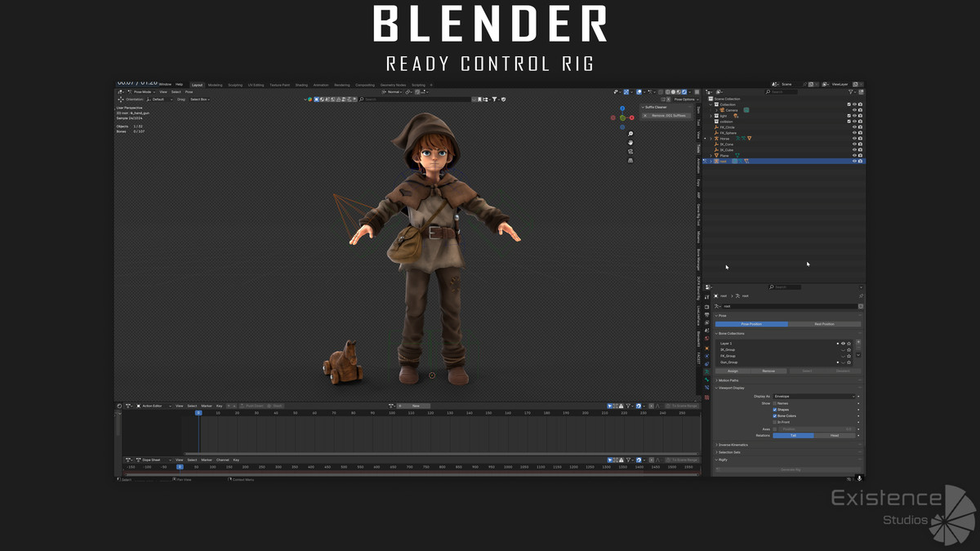
Task: Click the blue Z axis gizmo ball
Action: (622, 109)
